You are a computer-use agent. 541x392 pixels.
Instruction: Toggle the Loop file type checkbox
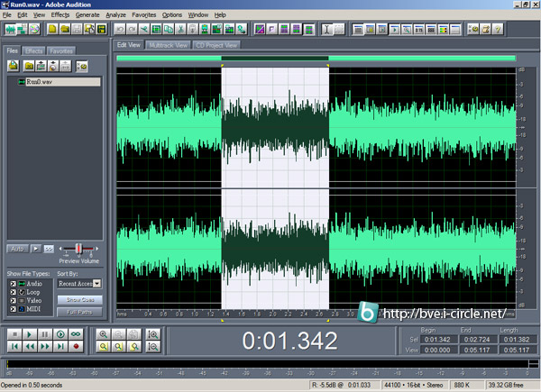tap(13, 292)
